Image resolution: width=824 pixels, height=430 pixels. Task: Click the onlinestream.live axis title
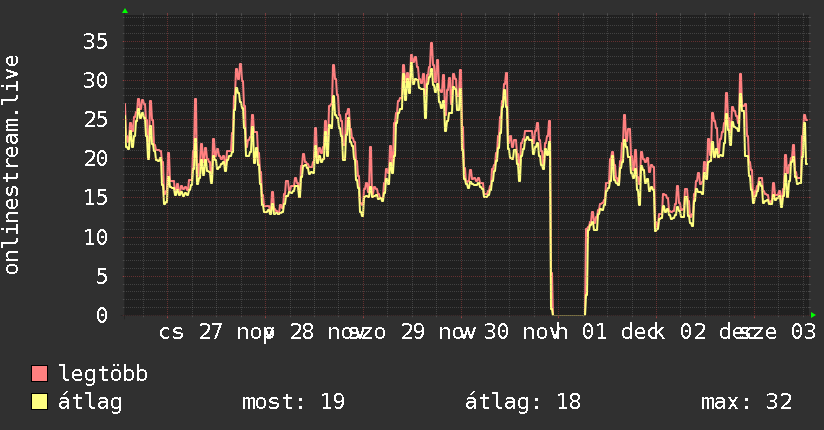[11, 165]
